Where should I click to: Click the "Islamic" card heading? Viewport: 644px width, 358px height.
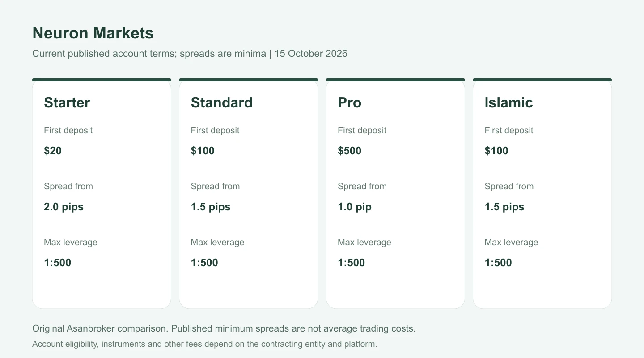pos(509,102)
